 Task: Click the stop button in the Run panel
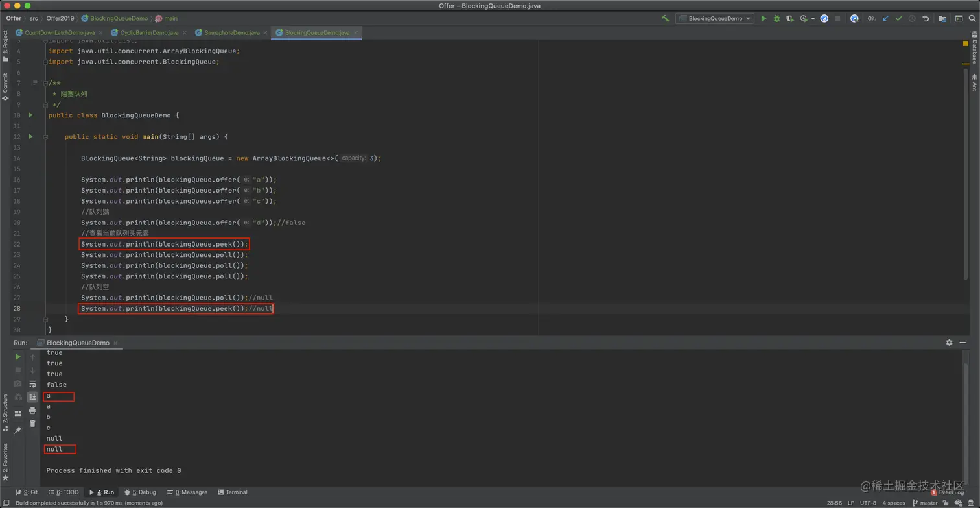[17, 370]
